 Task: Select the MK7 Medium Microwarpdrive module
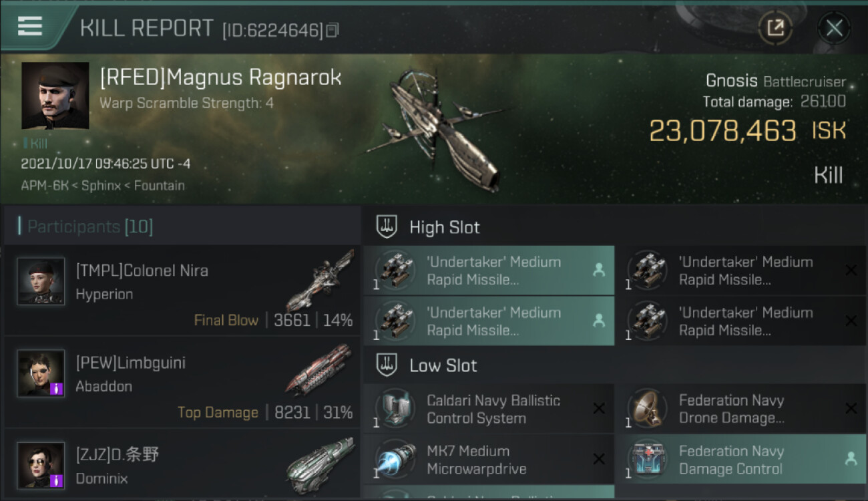coord(489,460)
